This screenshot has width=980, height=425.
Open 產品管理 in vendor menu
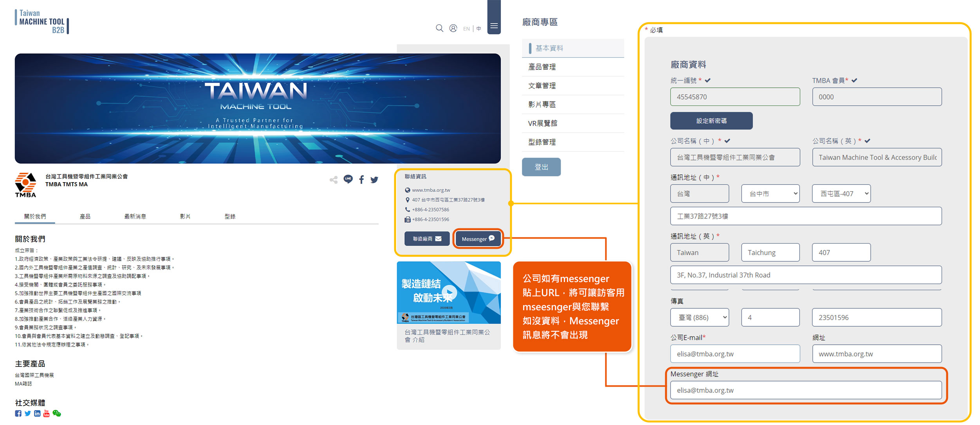pos(573,67)
